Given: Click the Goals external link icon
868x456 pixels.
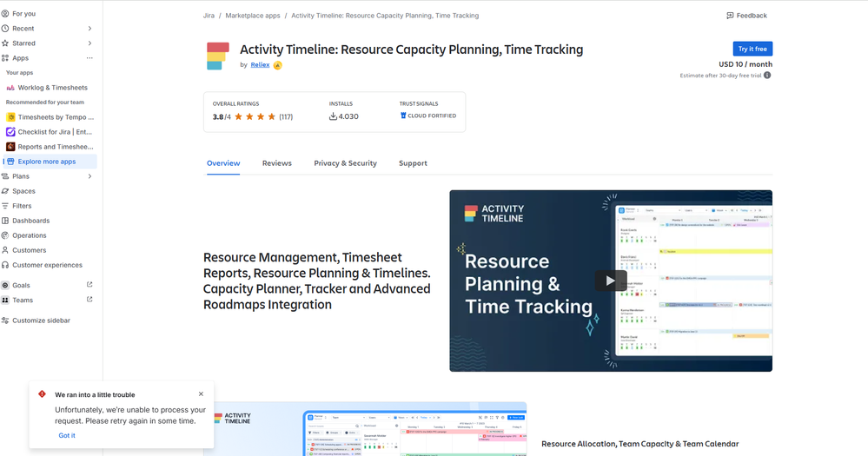Looking at the screenshot, I should point(89,284).
